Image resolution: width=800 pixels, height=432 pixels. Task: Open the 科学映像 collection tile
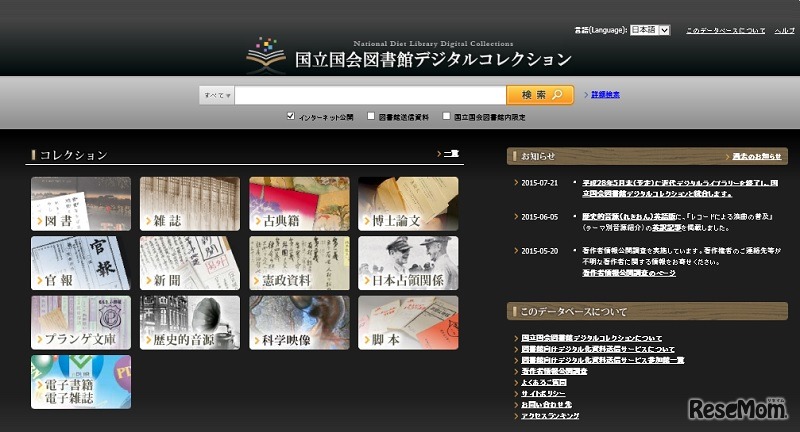[299, 323]
